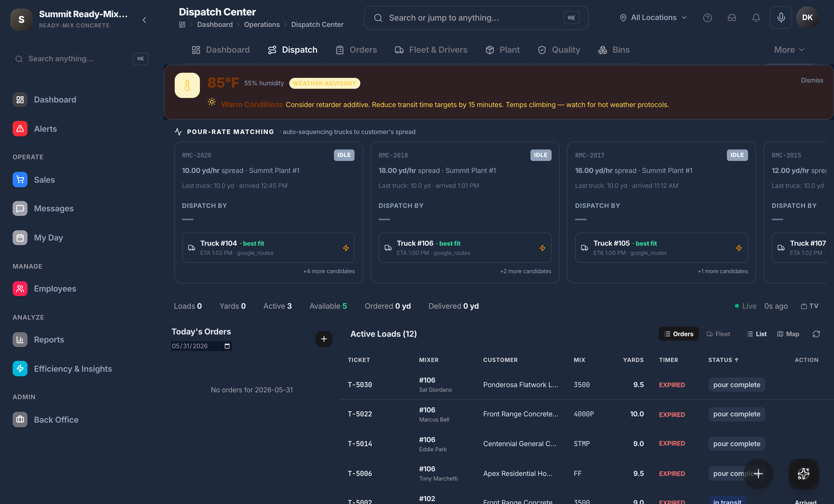Open Employees in the sidebar
The image size is (834, 504).
[55, 288]
